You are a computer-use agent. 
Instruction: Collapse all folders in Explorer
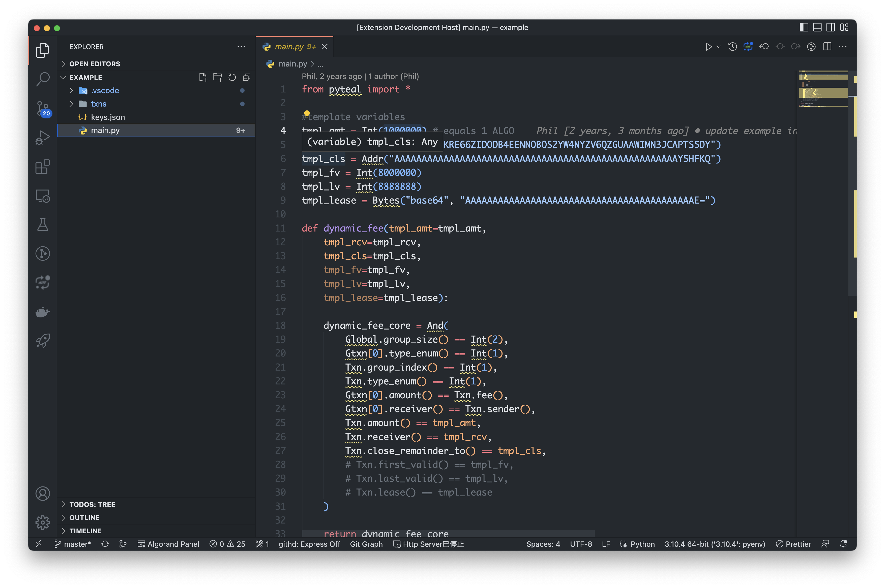[x=247, y=77]
